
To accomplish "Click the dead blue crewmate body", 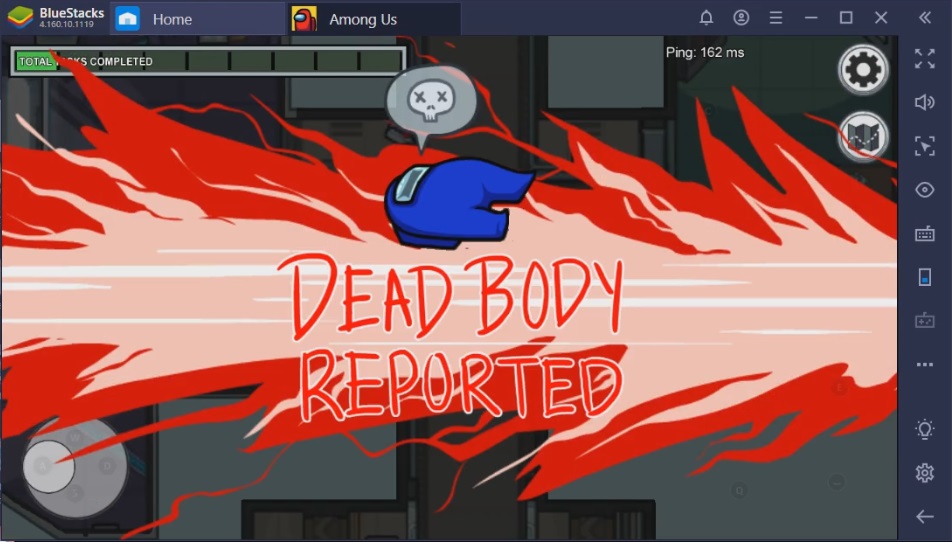I will pyautogui.click(x=458, y=202).
